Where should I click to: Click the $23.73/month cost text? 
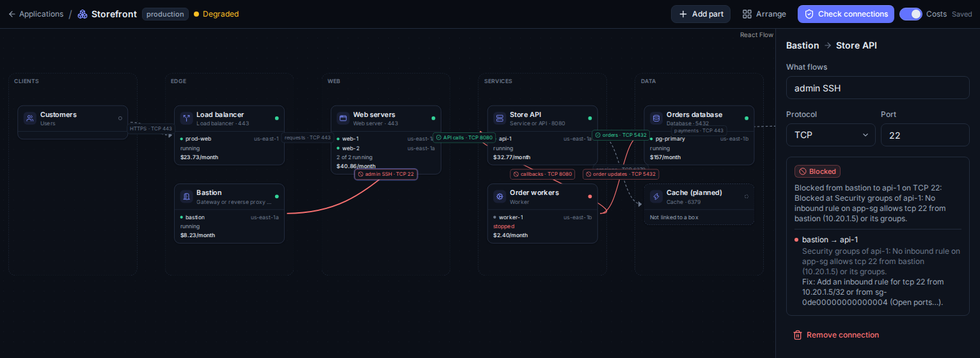(x=198, y=157)
